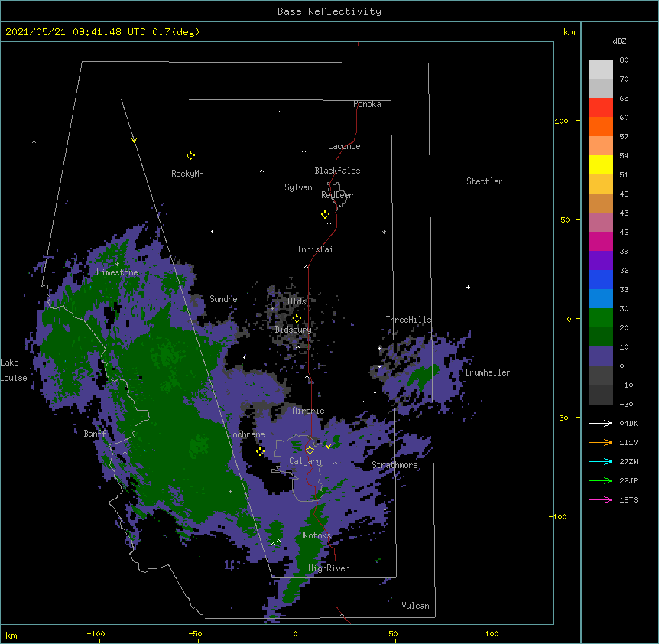Click the asterisk marker above Limestone
Viewport: 659px width, 644px height.
(117, 265)
